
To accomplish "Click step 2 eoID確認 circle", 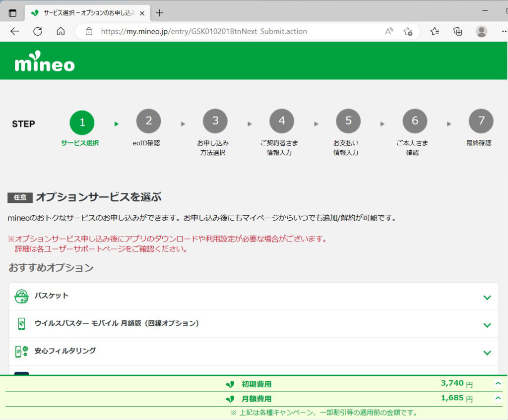I will (x=149, y=121).
